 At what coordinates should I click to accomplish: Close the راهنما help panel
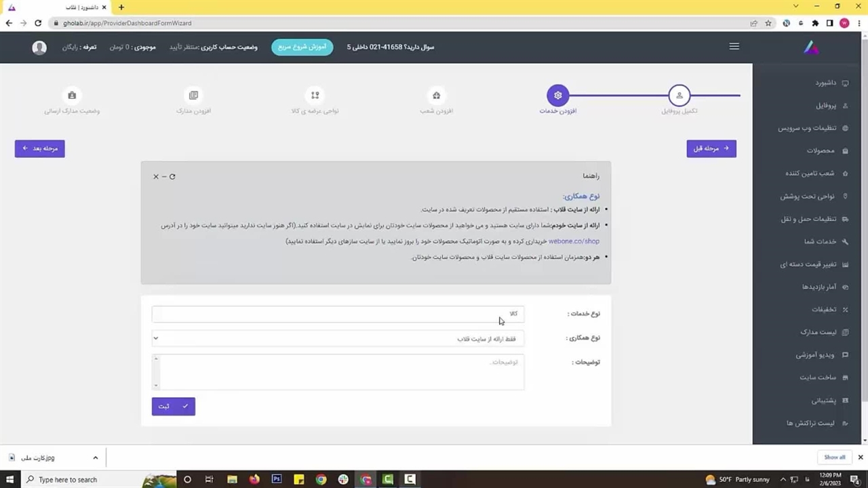[155, 176]
